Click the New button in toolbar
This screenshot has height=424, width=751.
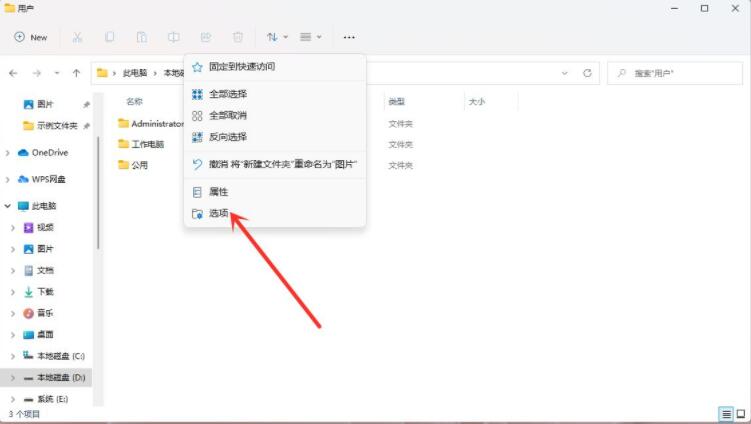tap(31, 37)
